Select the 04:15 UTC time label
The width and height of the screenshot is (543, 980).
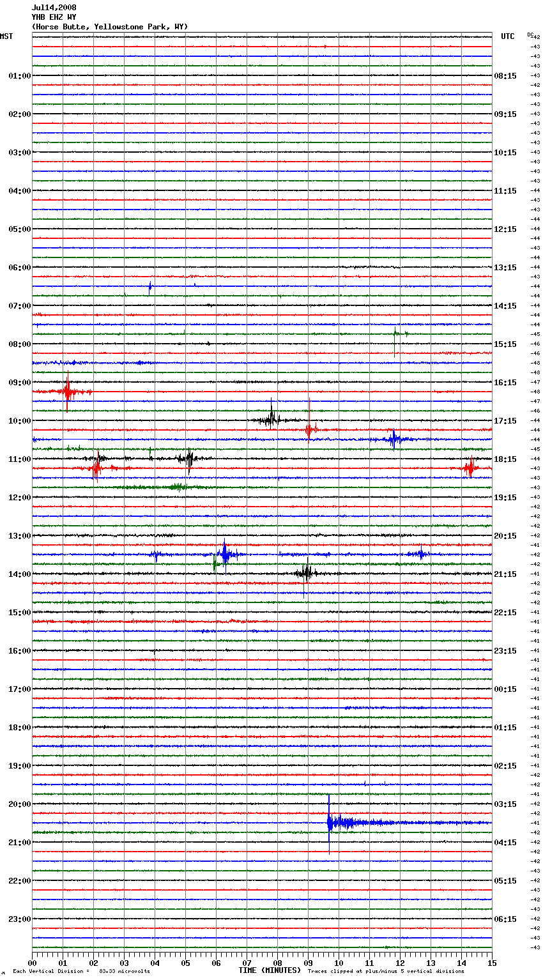tap(505, 843)
